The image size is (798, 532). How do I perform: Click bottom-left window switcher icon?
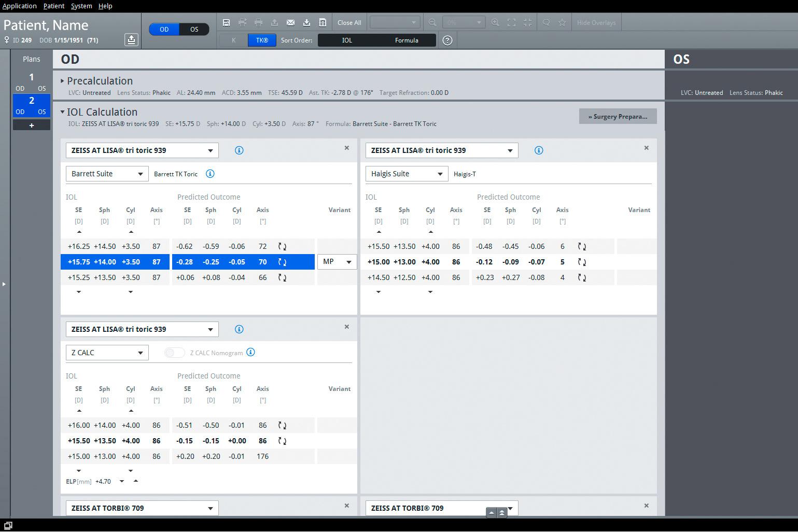tap(8, 525)
